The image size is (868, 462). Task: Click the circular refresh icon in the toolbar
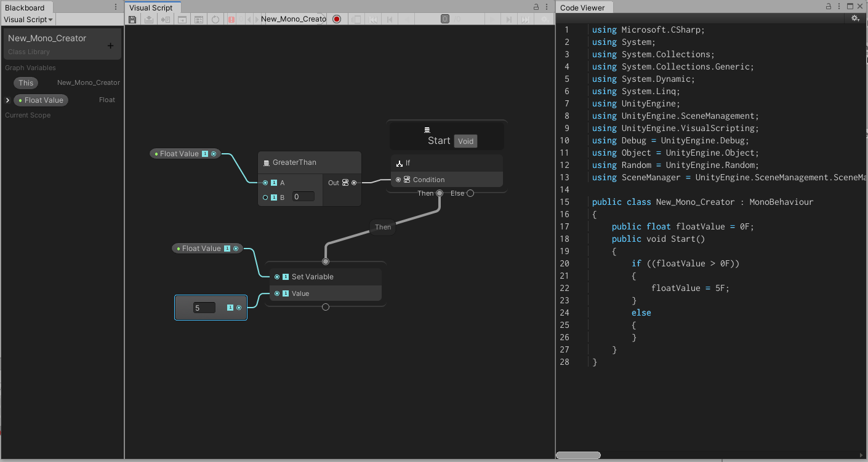tap(215, 19)
